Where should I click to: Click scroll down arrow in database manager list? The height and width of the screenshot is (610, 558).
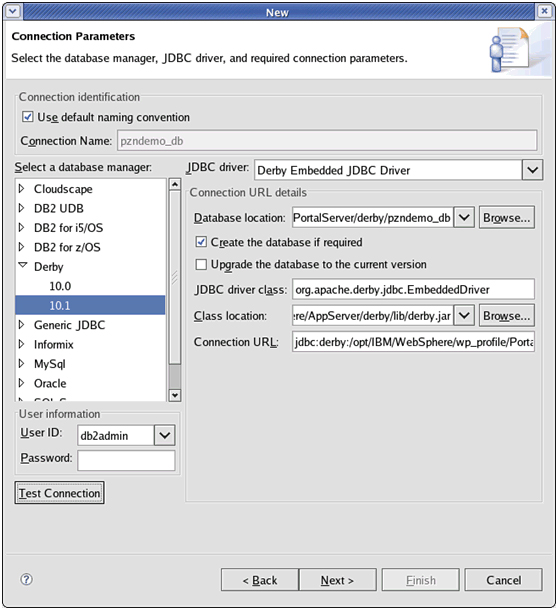click(175, 395)
